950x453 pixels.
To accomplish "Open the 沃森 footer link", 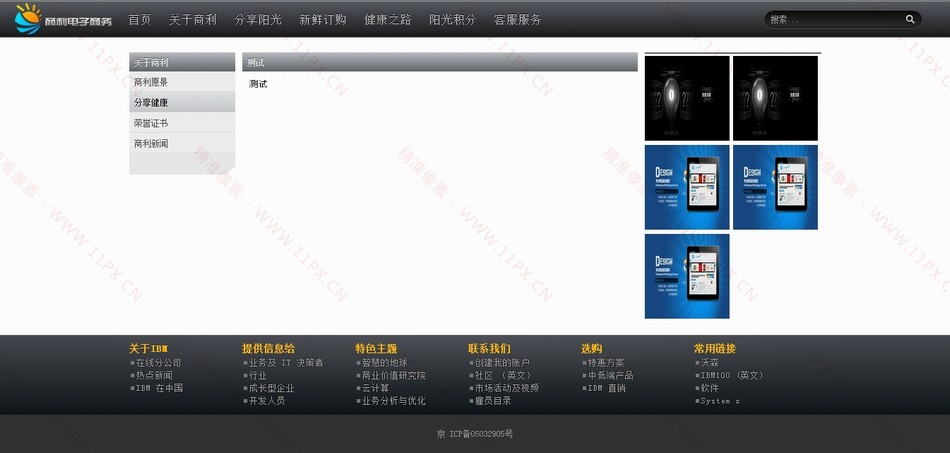I will click(x=709, y=363).
